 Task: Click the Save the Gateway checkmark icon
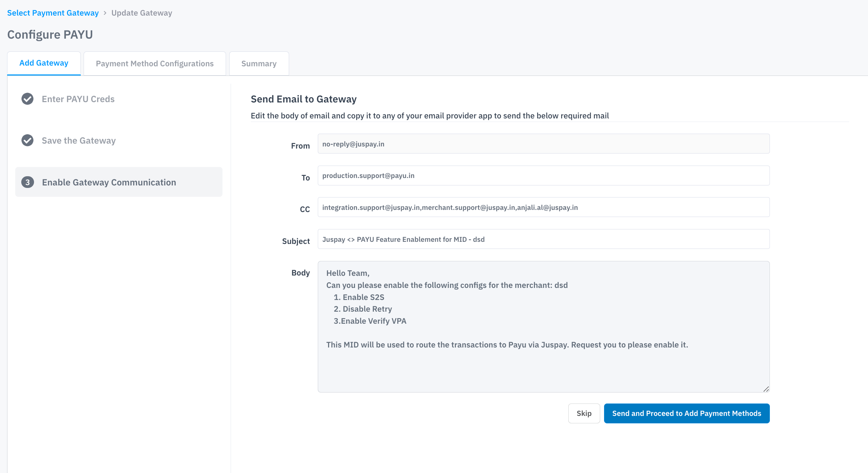coord(27,140)
